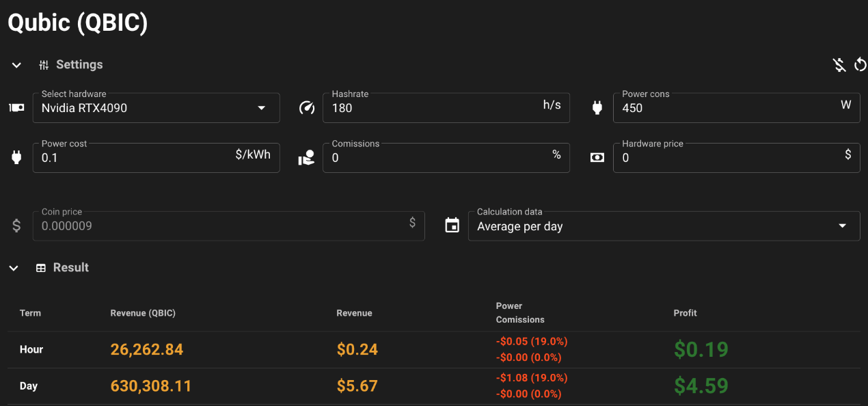Click the GPU icon beside Select hardware
The image size is (868, 406).
pyautogui.click(x=16, y=108)
